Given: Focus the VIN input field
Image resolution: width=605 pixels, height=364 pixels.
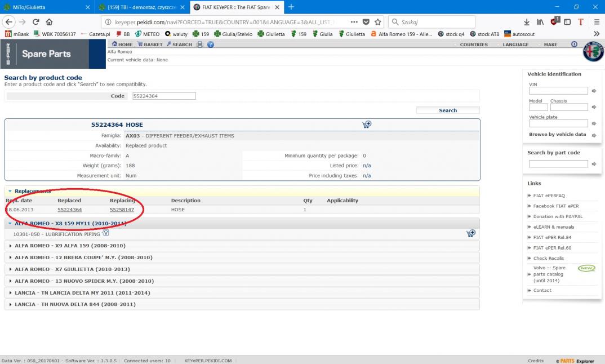Looking at the screenshot, I should [x=558, y=91].
